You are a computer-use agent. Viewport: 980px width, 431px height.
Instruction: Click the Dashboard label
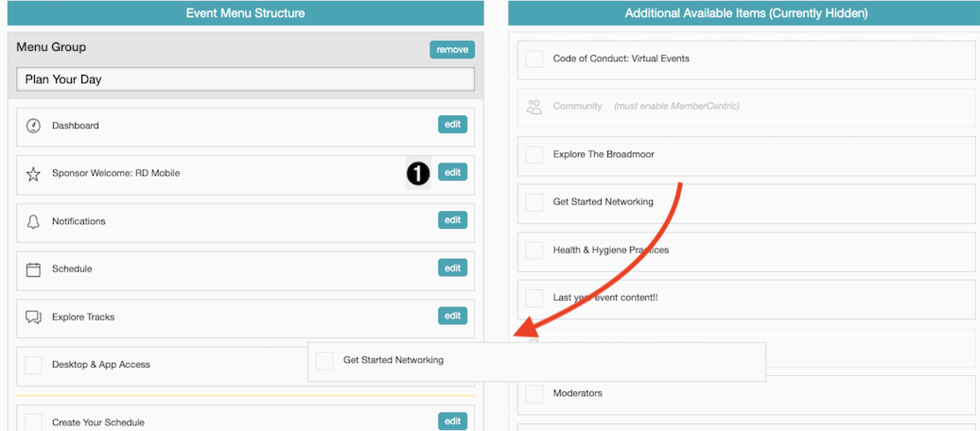point(76,126)
